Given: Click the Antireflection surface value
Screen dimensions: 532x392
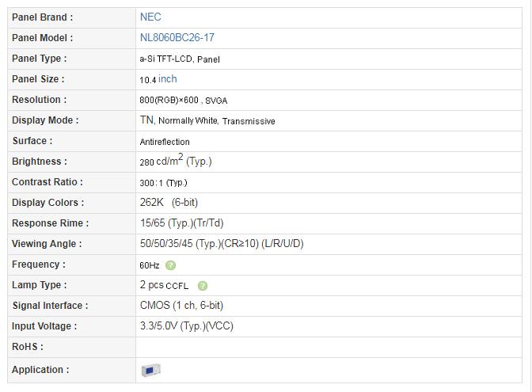Looking at the screenshot, I should coord(165,142).
